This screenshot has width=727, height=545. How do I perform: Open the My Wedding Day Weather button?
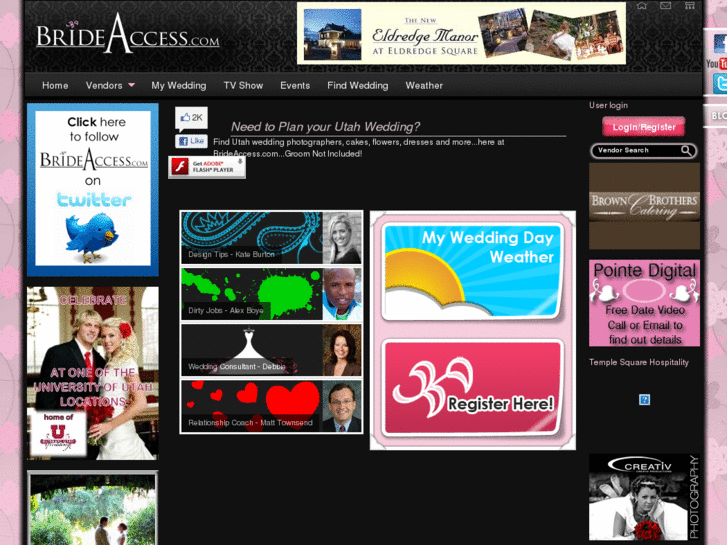click(472, 272)
